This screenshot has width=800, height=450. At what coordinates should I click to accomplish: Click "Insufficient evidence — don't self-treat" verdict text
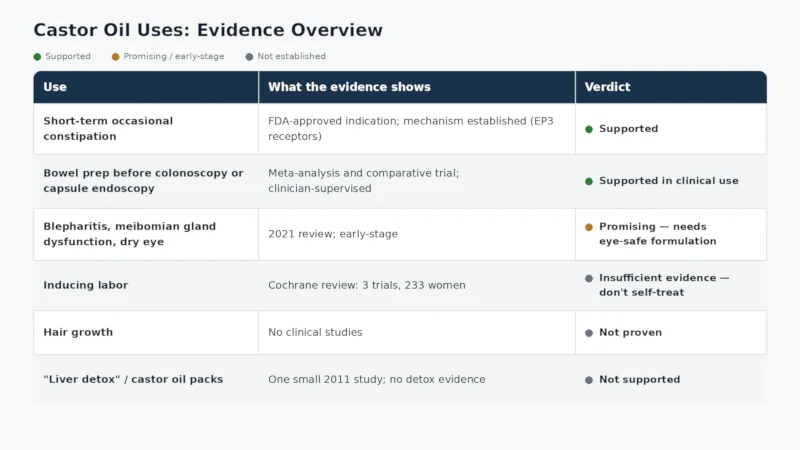click(x=664, y=285)
